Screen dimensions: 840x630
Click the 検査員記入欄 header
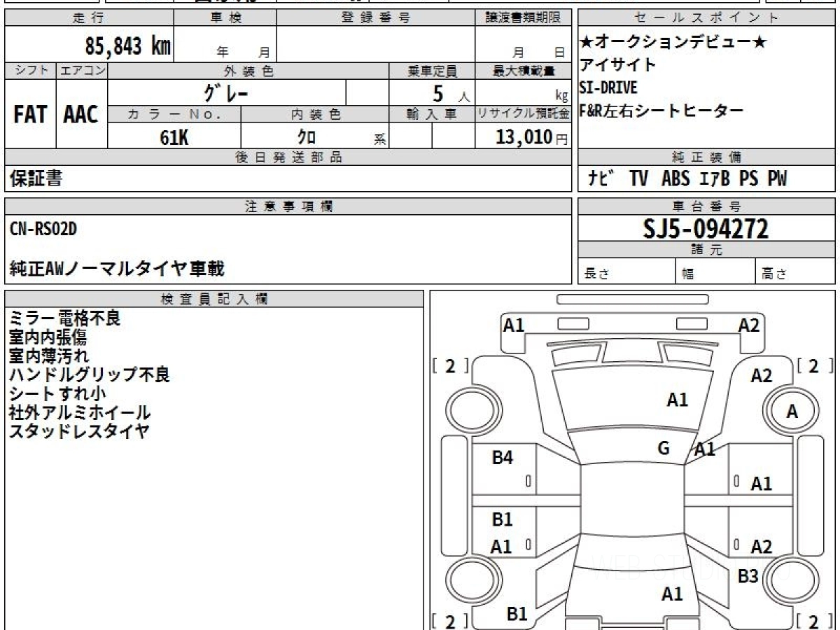click(x=214, y=299)
